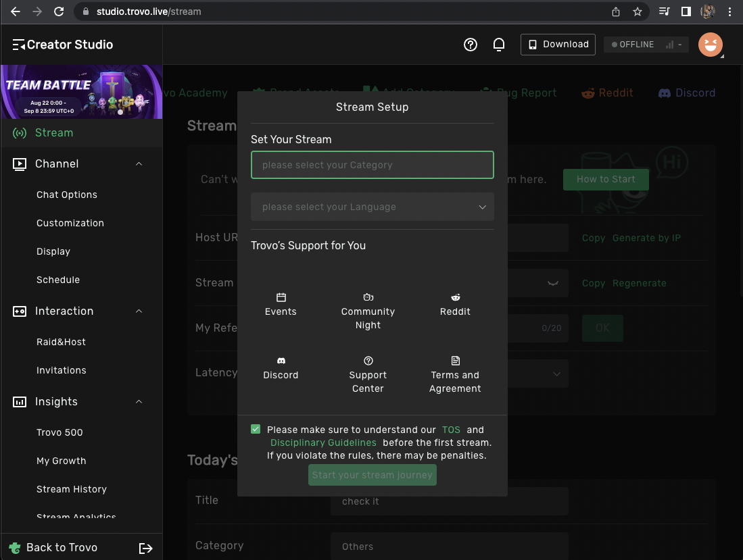Click the Download button
This screenshot has height=560, width=743.
(x=558, y=45)
